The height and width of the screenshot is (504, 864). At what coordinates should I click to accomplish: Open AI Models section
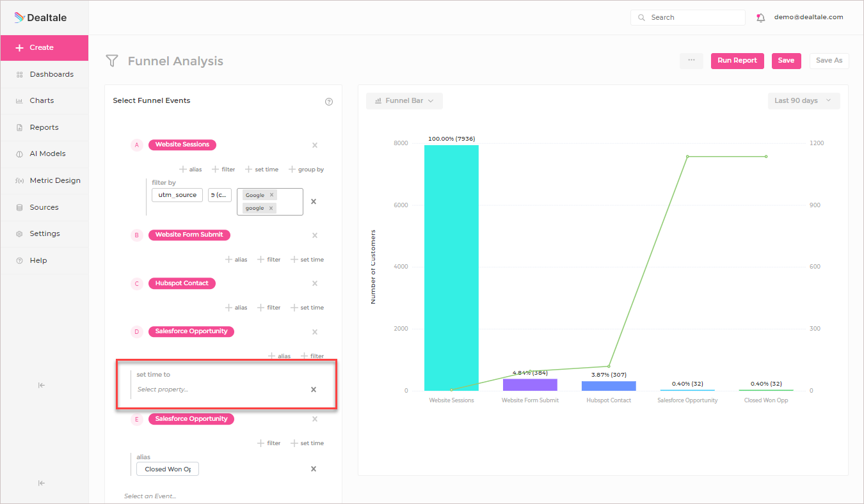44,154
